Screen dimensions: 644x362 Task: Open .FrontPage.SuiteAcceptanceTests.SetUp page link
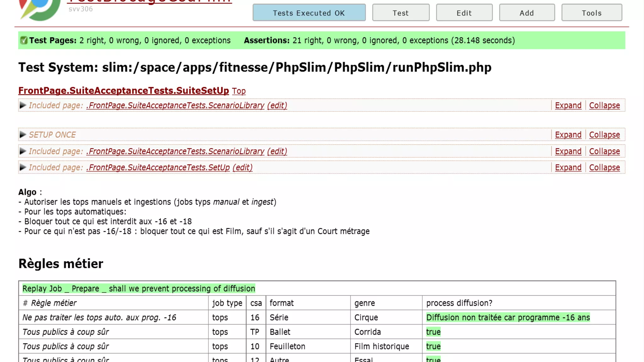158,167
